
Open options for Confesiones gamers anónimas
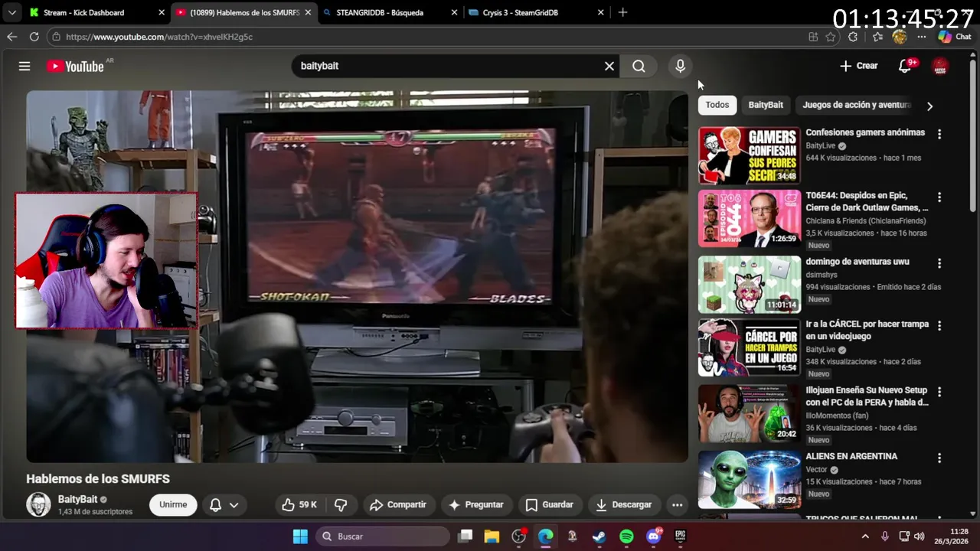click(x=939, y=134)
